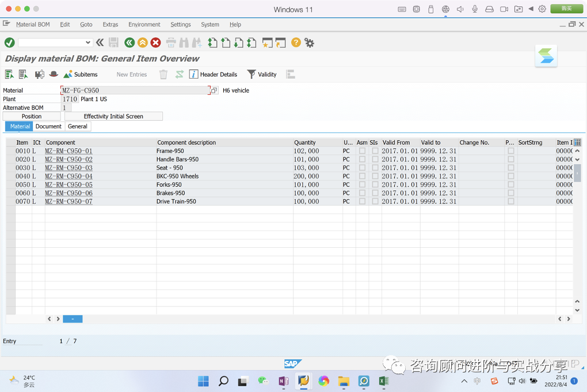Toggle Asm checkbox for Frame-950 row
The image size is (587, 392).
coord(362,151)
